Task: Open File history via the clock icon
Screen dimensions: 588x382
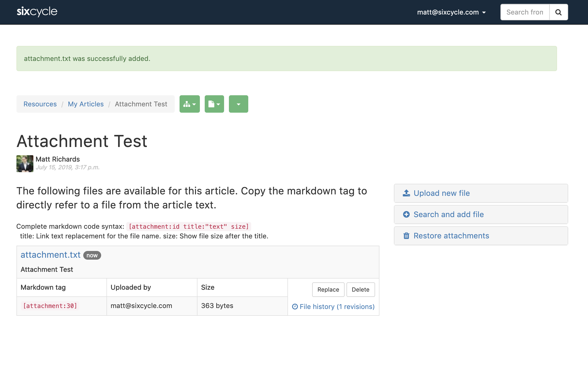Action: (295, 306)
